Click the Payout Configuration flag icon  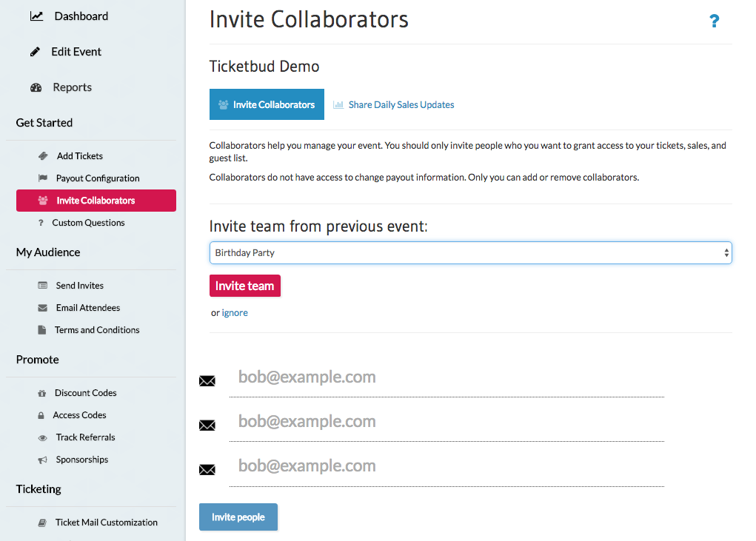click(43, 178)
